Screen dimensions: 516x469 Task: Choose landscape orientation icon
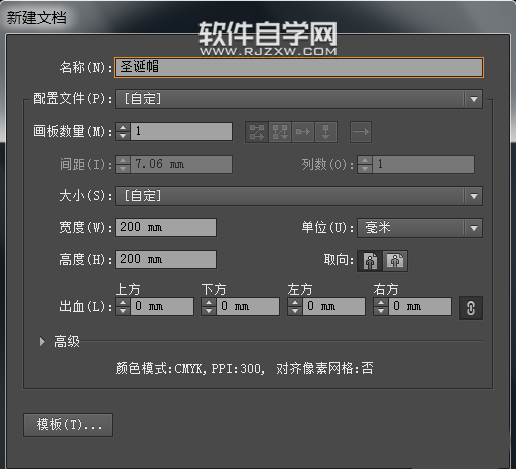[395, 261]
